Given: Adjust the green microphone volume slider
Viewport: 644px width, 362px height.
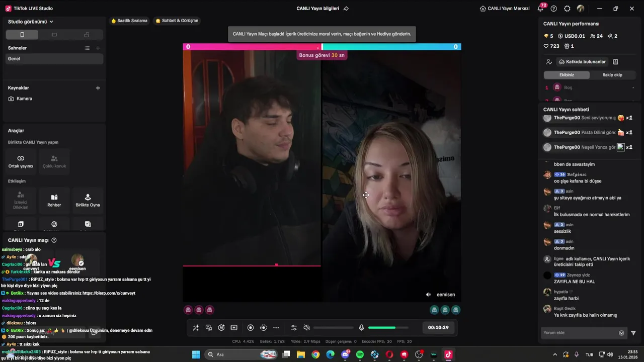Looking at the screenshot, I should (x=388, y=328).
